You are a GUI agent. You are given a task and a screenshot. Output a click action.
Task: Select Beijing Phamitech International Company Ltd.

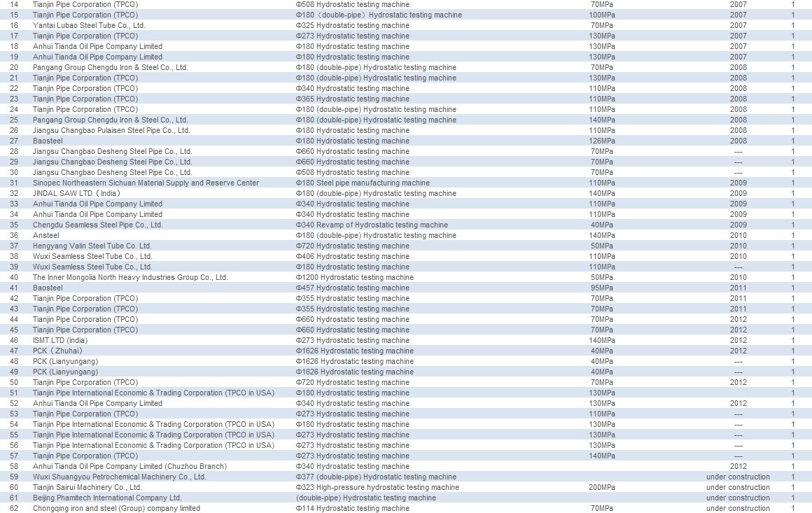tap(107, 498)
